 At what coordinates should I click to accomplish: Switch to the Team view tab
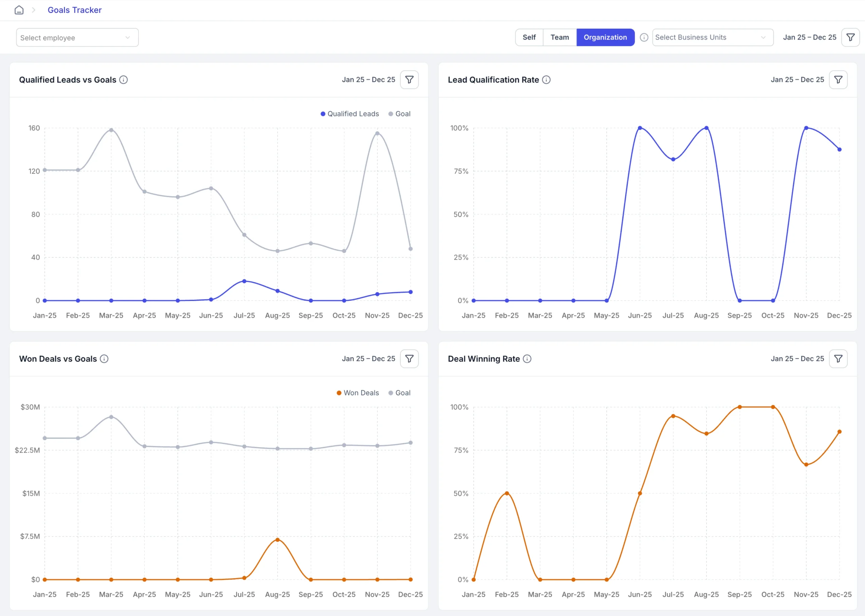pos(560,37)
